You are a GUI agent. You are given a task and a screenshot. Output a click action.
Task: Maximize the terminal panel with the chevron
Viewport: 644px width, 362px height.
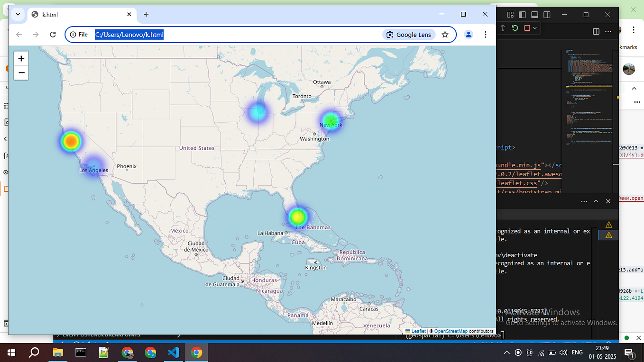point(596,201)
